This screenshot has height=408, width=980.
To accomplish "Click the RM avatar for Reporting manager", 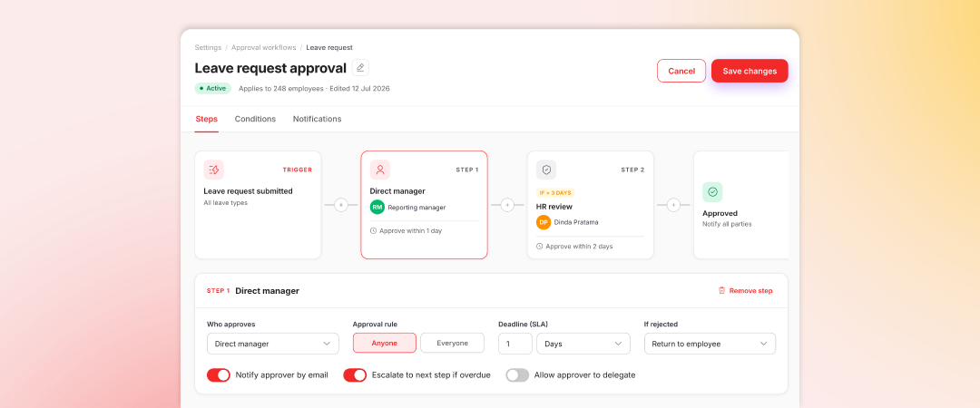I will tap(377, 208).
